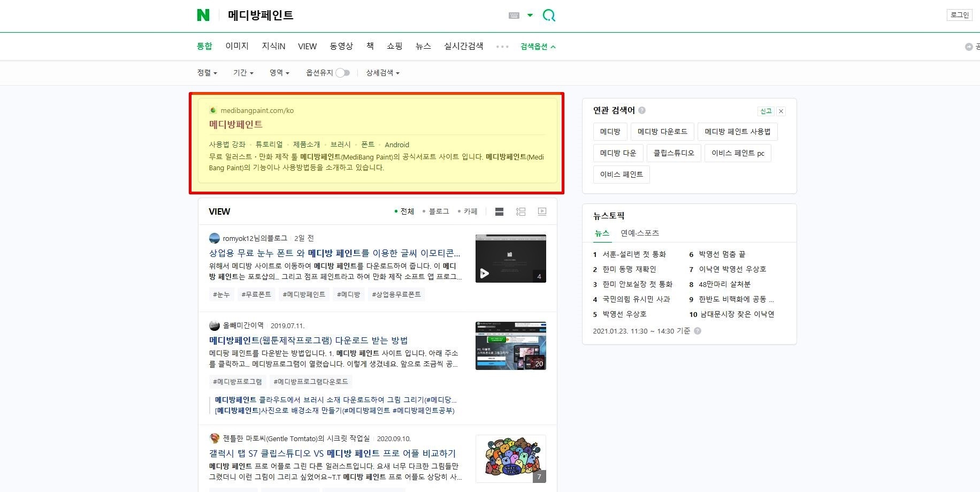Click the #상업용무료폰트 hashtag

coord(396,294)
